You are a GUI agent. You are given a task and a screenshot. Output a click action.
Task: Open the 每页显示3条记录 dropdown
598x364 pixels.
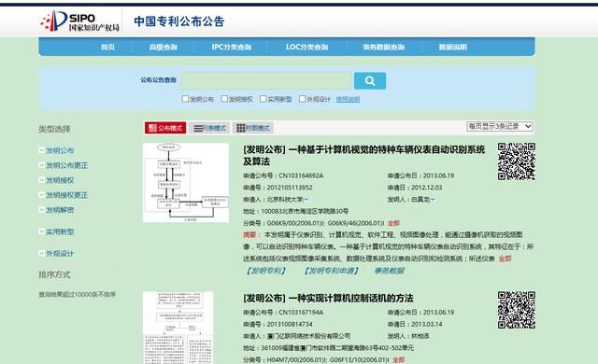click(x=500, y=126)
